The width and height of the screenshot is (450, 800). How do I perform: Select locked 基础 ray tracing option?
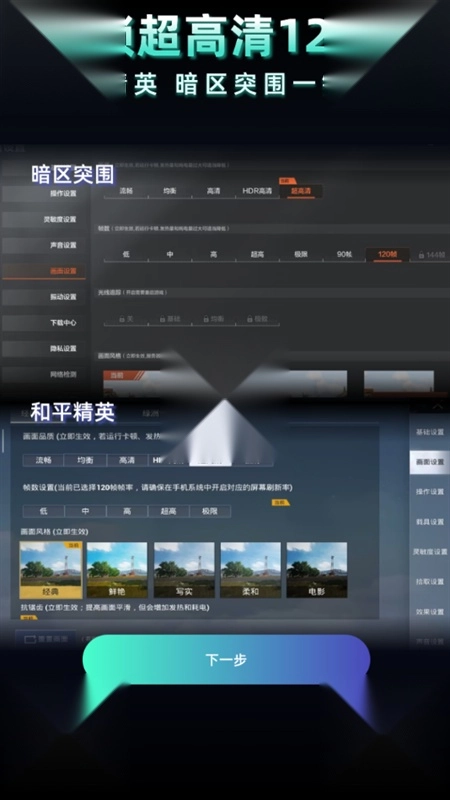(170, 319)
